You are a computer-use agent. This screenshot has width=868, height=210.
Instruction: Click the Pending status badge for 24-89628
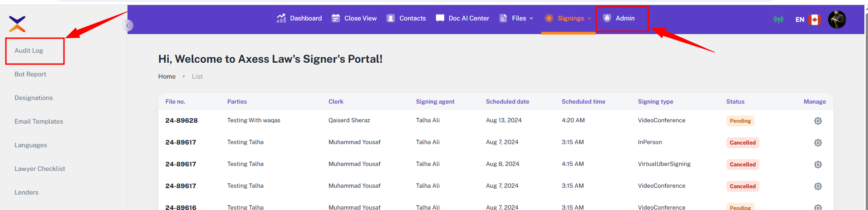tap(740, 121)
